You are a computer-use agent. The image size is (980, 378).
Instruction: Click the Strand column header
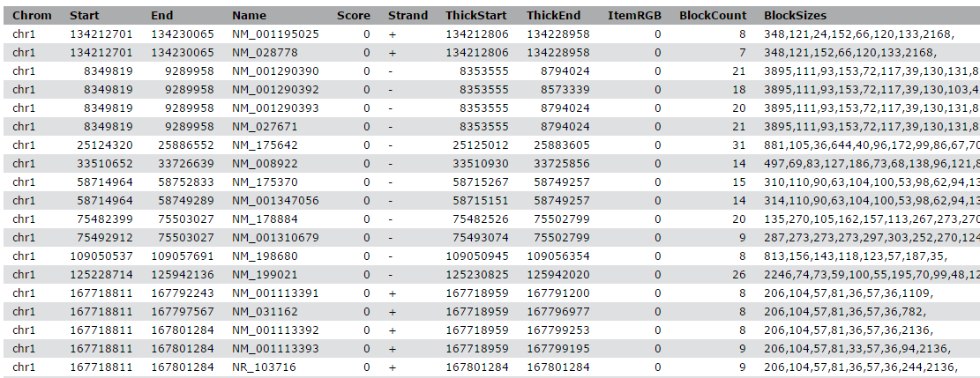408,16
